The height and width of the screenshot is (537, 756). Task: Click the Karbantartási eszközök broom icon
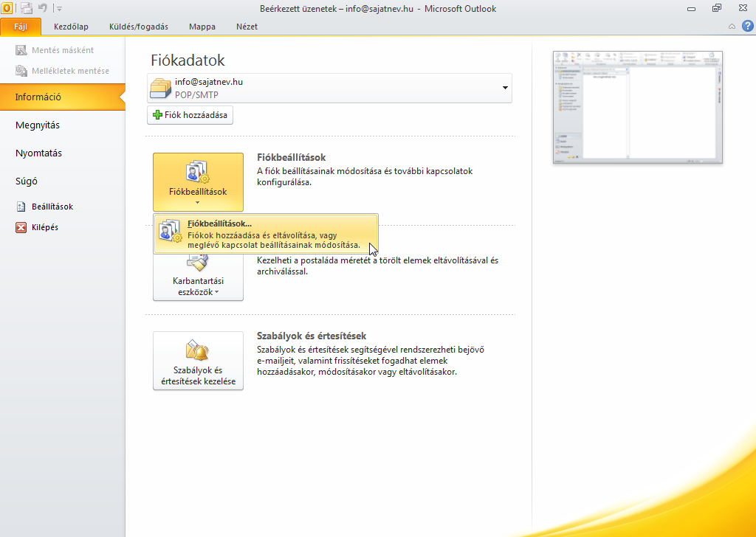[198, 263]
